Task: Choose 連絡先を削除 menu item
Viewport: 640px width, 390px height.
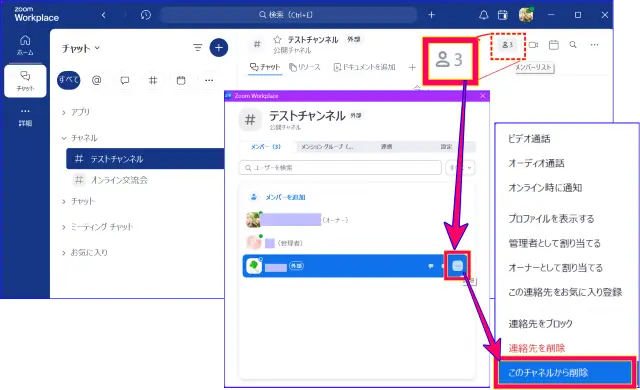Action: (536, 348)
